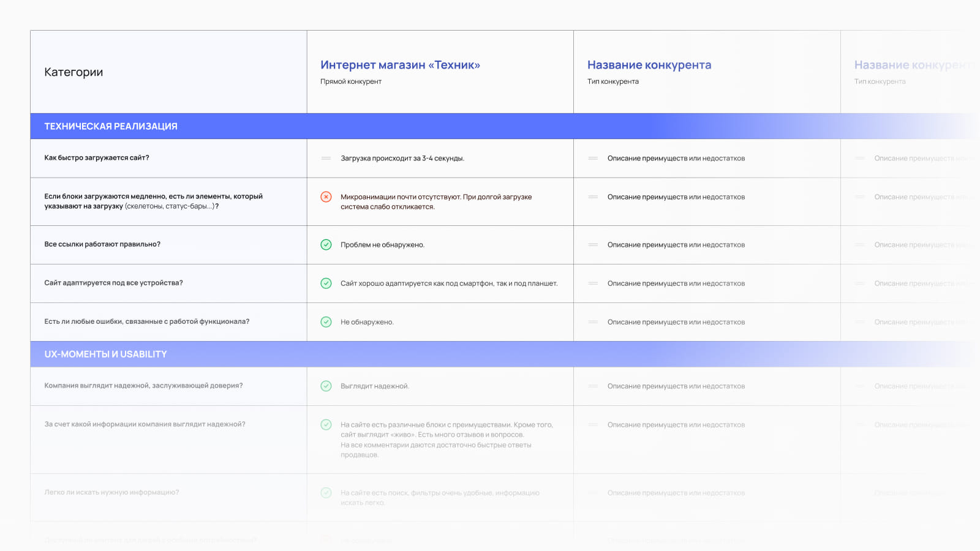Click dash icon in second column's links row

[592, 245]
